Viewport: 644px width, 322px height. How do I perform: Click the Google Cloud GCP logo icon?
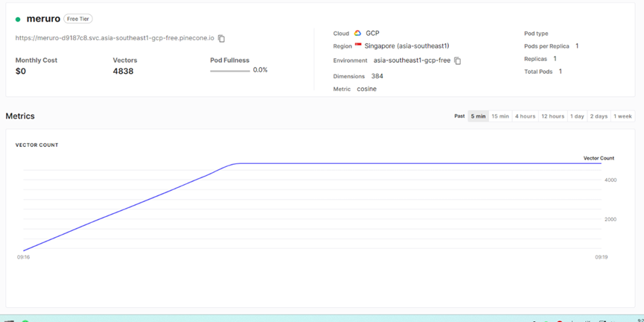point(357,34)
